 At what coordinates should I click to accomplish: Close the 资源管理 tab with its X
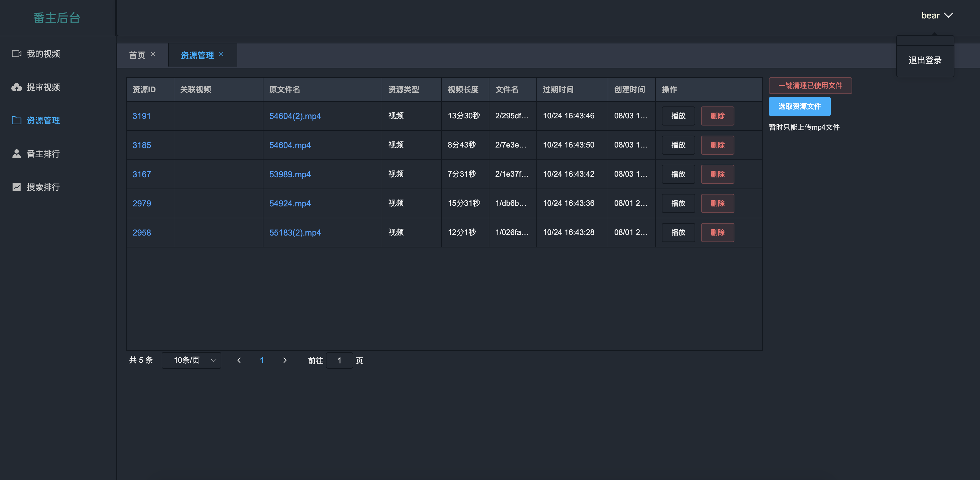tap(221, 54)
